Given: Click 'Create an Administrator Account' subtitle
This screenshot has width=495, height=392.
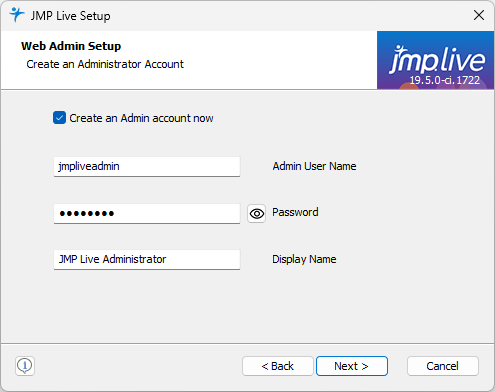Looking at the screenshot, I should (x=105, y=64).
